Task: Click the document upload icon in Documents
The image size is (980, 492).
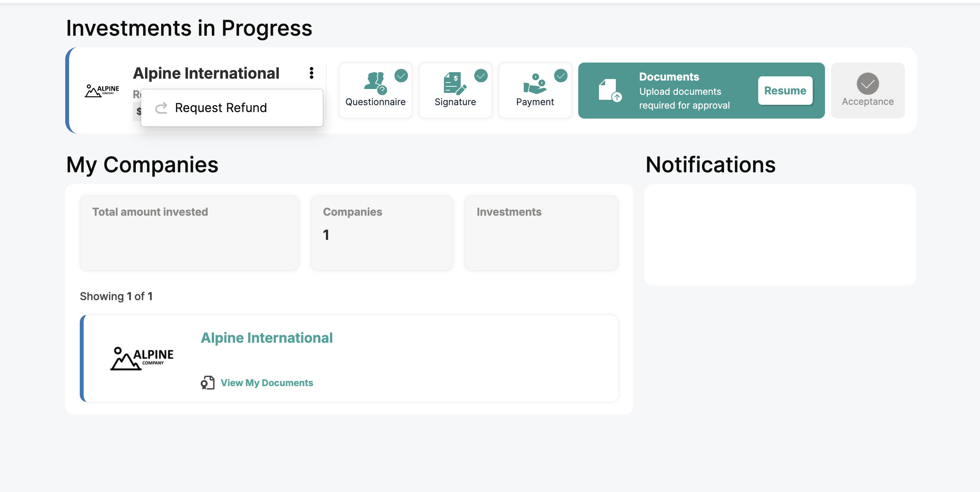Action: tap(610, 91)
